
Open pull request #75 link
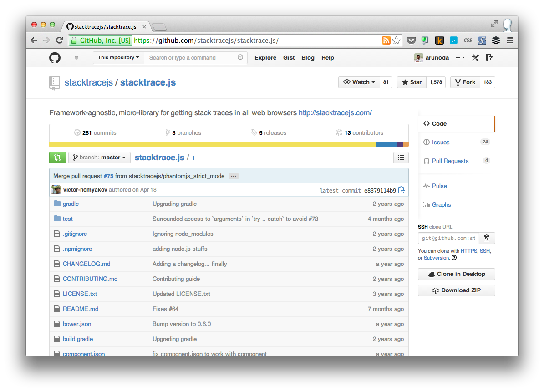[109, 176]
